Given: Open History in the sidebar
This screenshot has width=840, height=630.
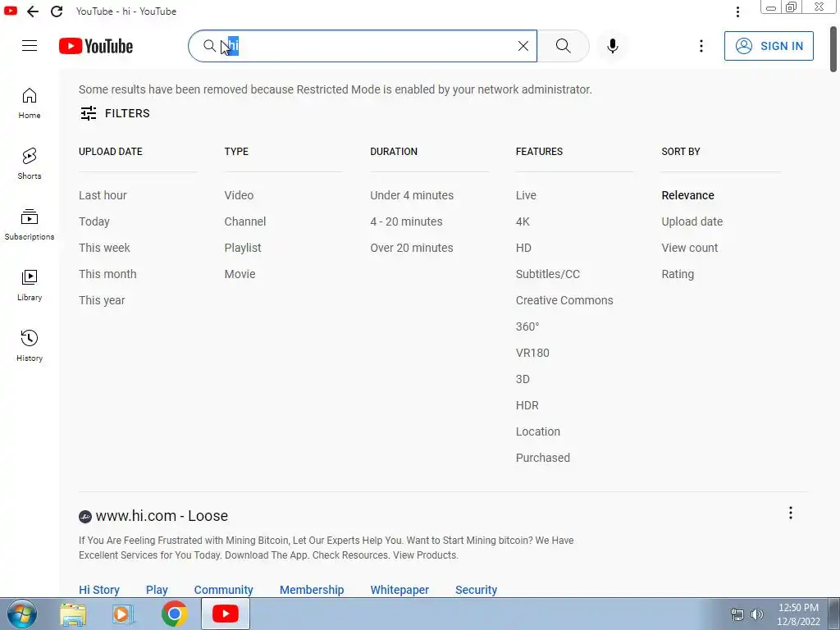Looking at the screenshot, I should tap(30, 346).
